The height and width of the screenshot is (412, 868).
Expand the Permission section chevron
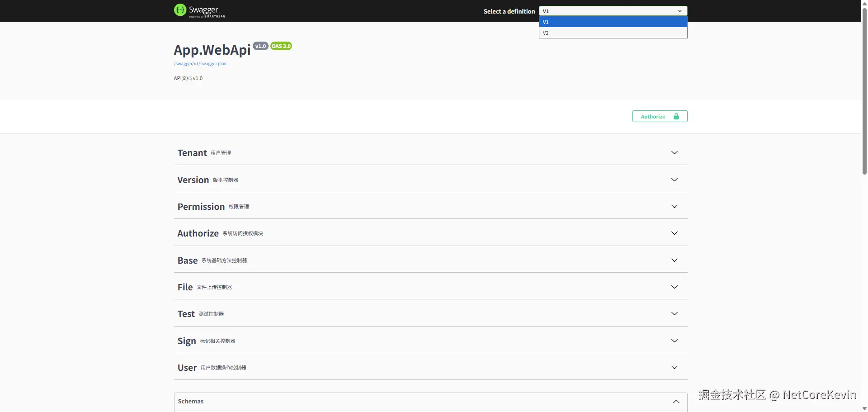(x=675, y=207)
